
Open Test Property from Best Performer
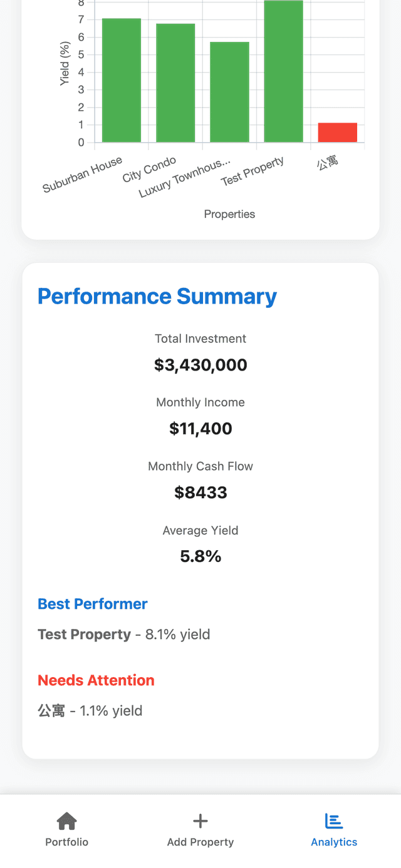84,634
